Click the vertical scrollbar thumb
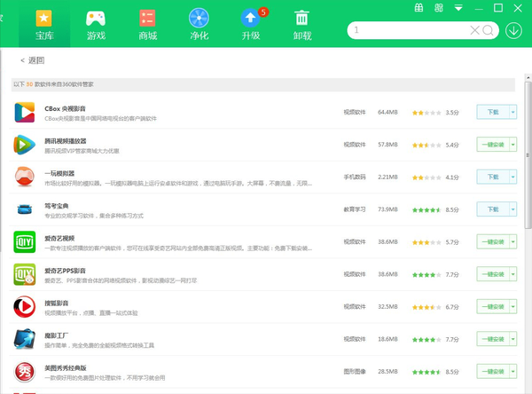Screen dimensions: 532x394 [x=528, y=155]
